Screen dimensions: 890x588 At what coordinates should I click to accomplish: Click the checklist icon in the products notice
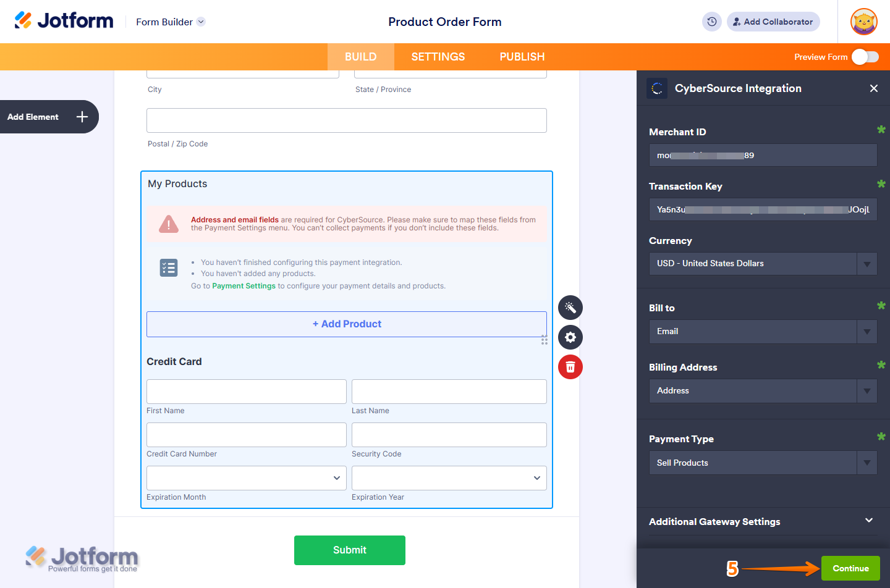(168, 267)
